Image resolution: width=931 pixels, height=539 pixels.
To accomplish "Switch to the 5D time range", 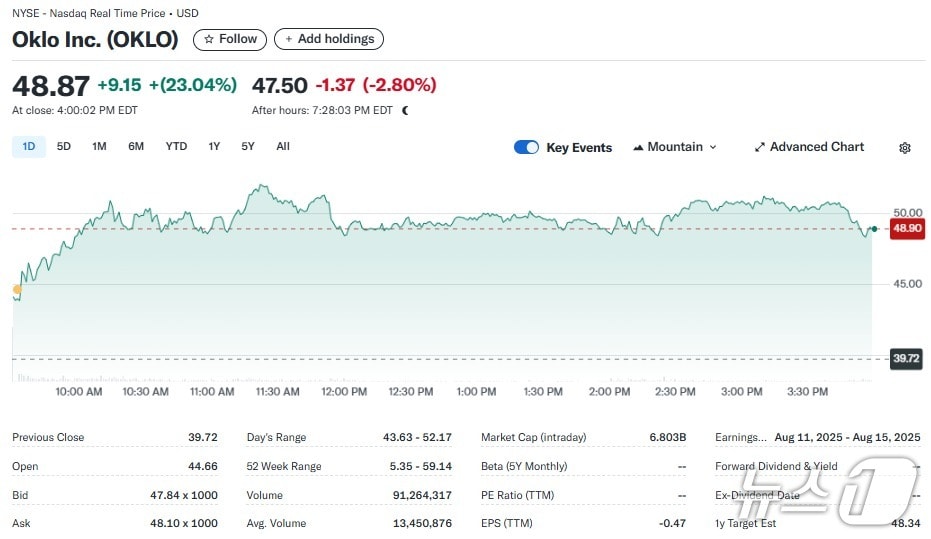I will [x=64, y=146].
